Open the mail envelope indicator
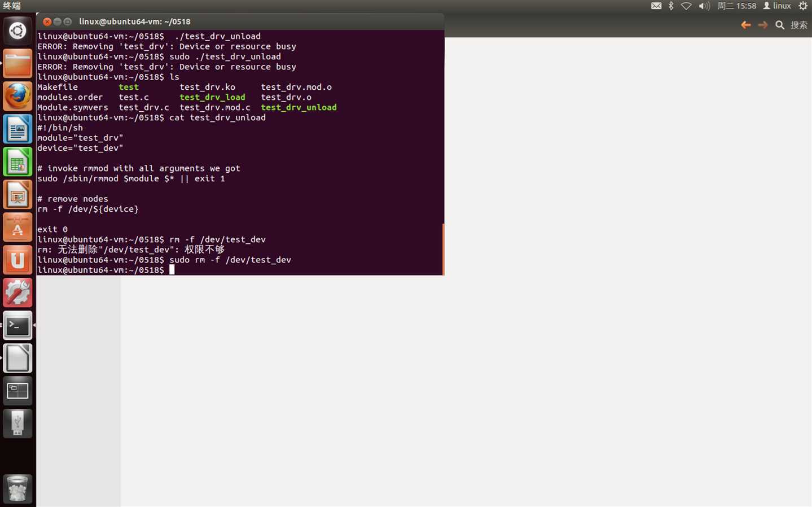This screenshot has width=812, height=507. click(656, 6)
